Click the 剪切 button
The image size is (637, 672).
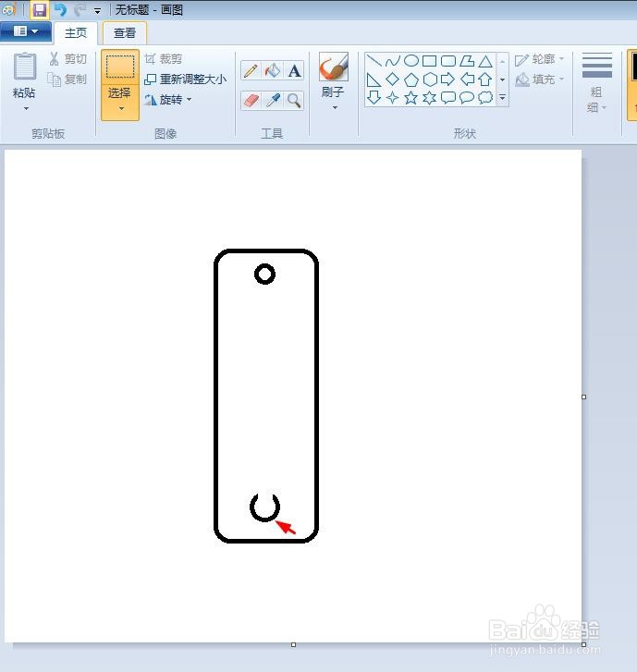67,59
